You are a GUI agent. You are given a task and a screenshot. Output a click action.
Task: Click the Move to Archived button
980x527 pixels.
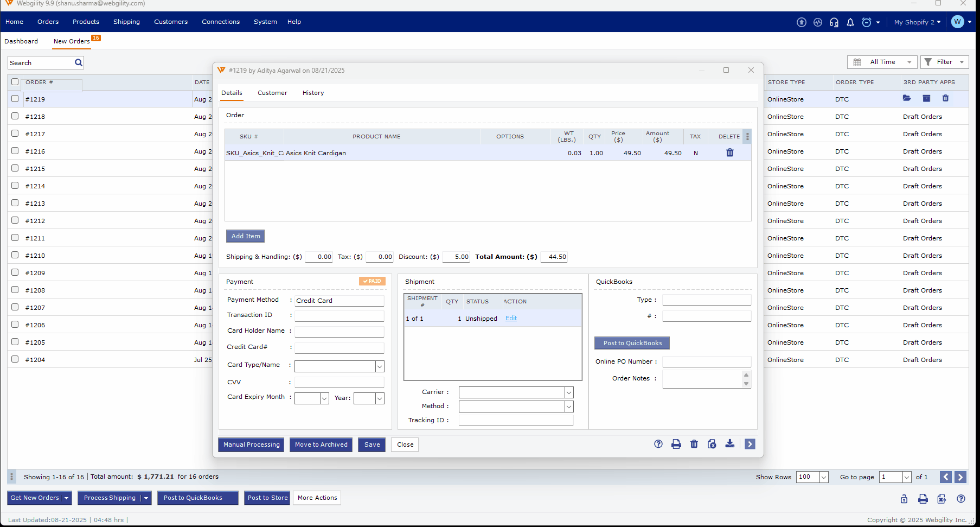point(321,445)
